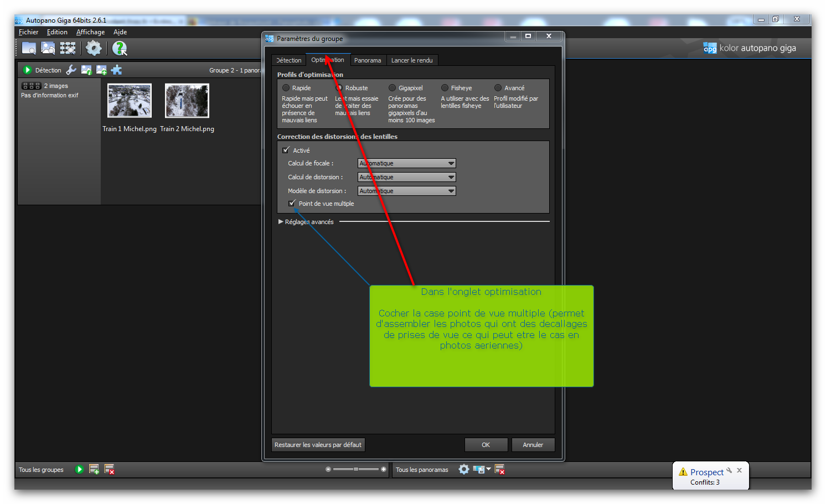
Task: Click the green question mark help icon
Action: coord(119,48)
